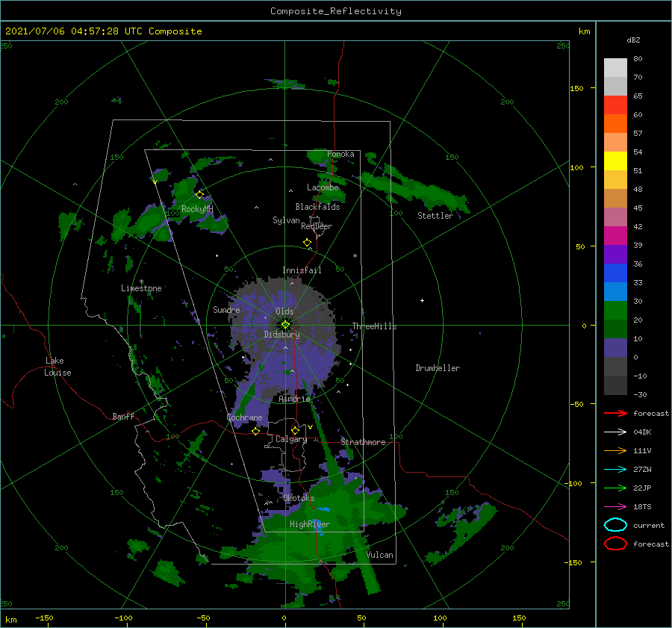Click the Banff town label

123,416
